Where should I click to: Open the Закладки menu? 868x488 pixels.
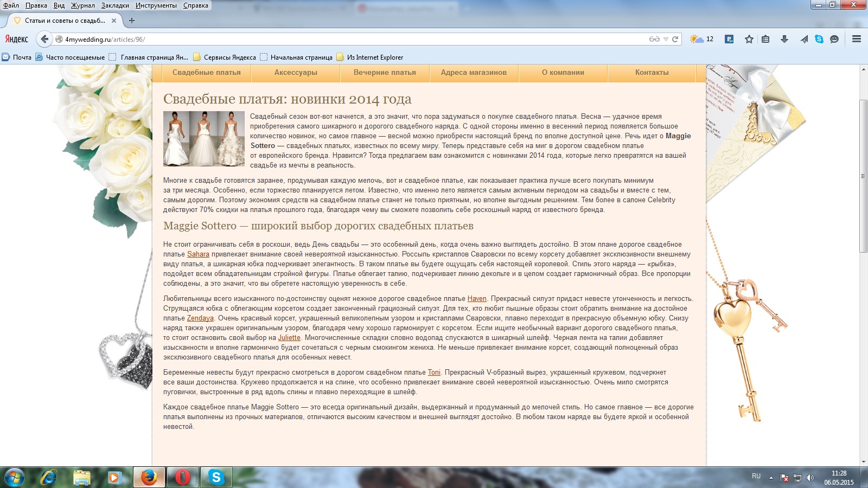tap(115, 5)
